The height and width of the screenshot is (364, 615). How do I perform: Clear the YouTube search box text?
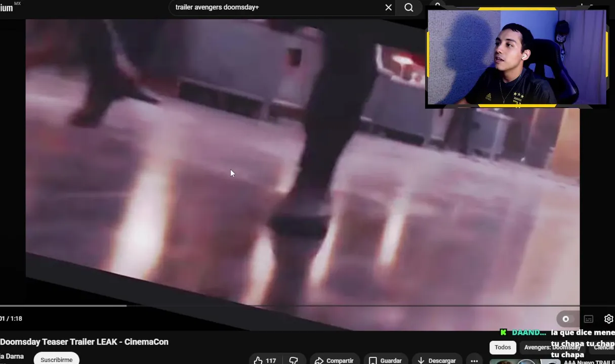coord(388,8)
